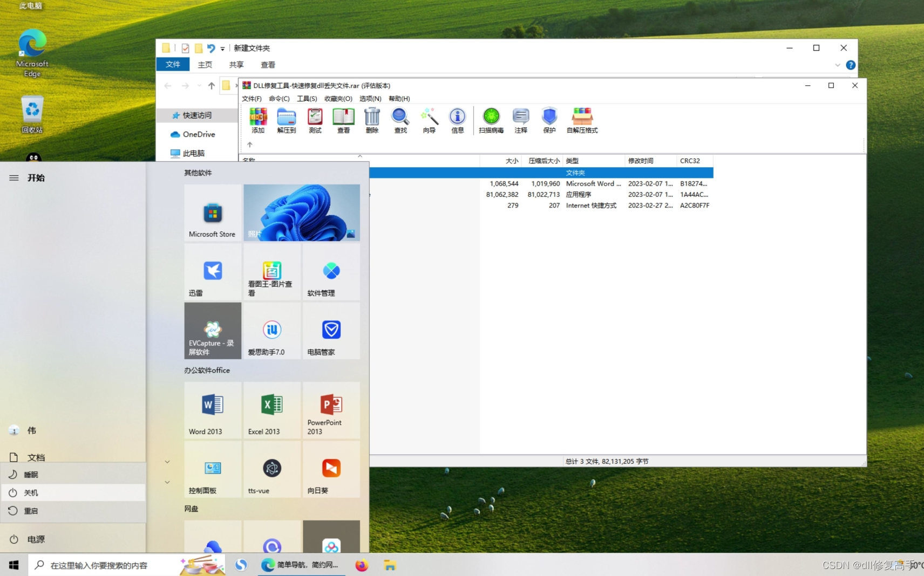Click the user account 伟

pos(73,430)
